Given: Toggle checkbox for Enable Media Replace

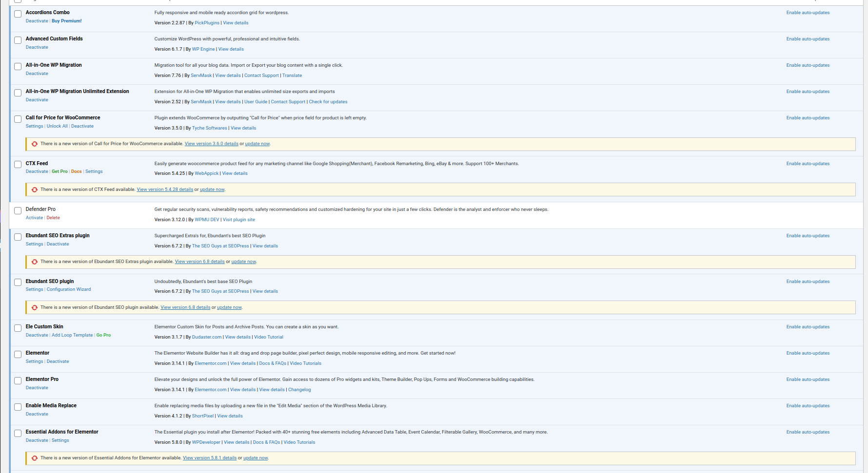Looking at the screenshot, I should 18,407.
